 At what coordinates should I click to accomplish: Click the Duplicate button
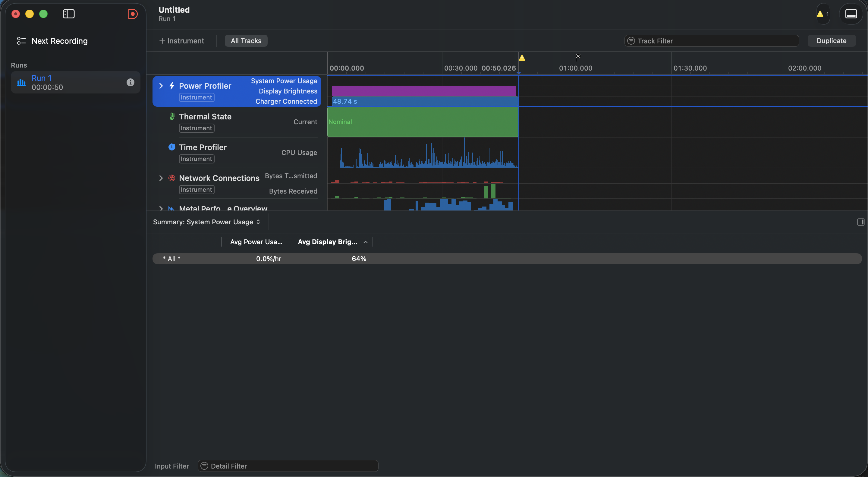pyautogui.click(x=831, y=41)
